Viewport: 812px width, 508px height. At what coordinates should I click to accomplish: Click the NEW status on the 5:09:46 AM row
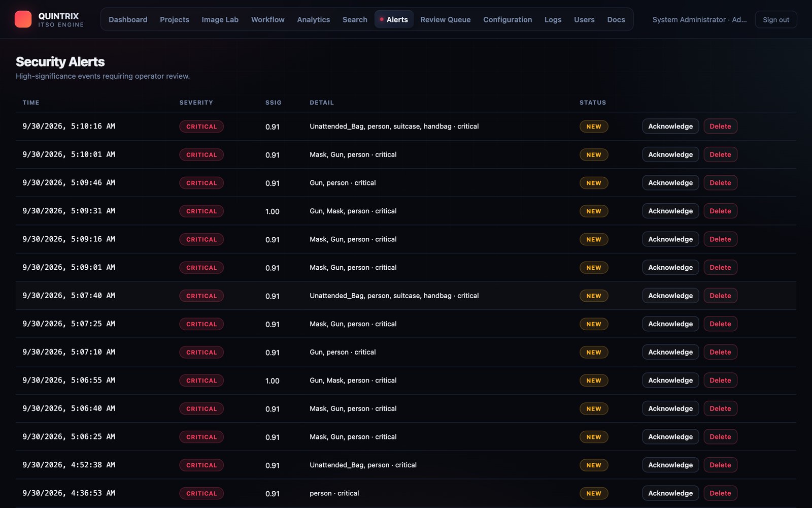(594, 183)
